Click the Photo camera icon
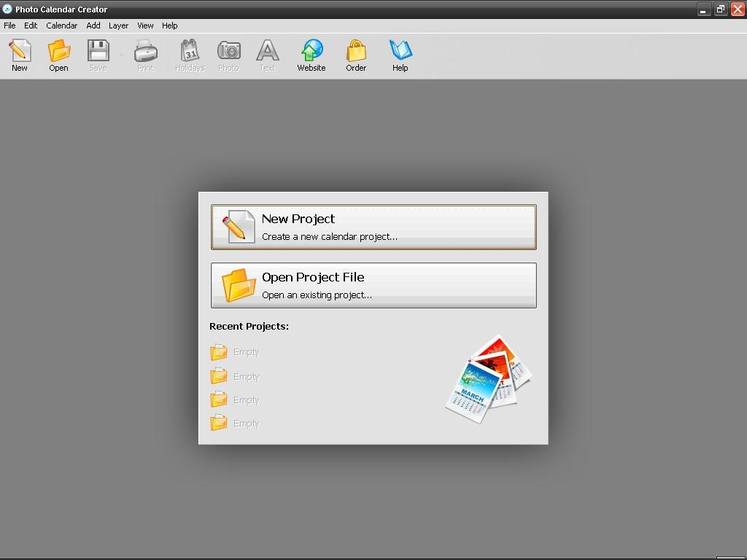The height and width of the screenshot is (560, 747). tap(228, 50)
